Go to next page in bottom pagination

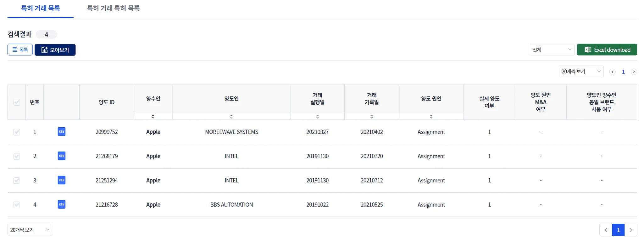[630, 230]
